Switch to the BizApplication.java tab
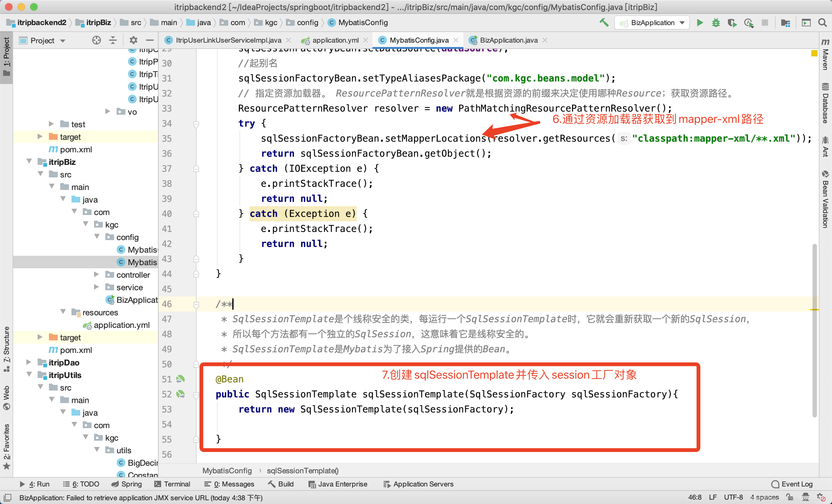 point(508,40)
